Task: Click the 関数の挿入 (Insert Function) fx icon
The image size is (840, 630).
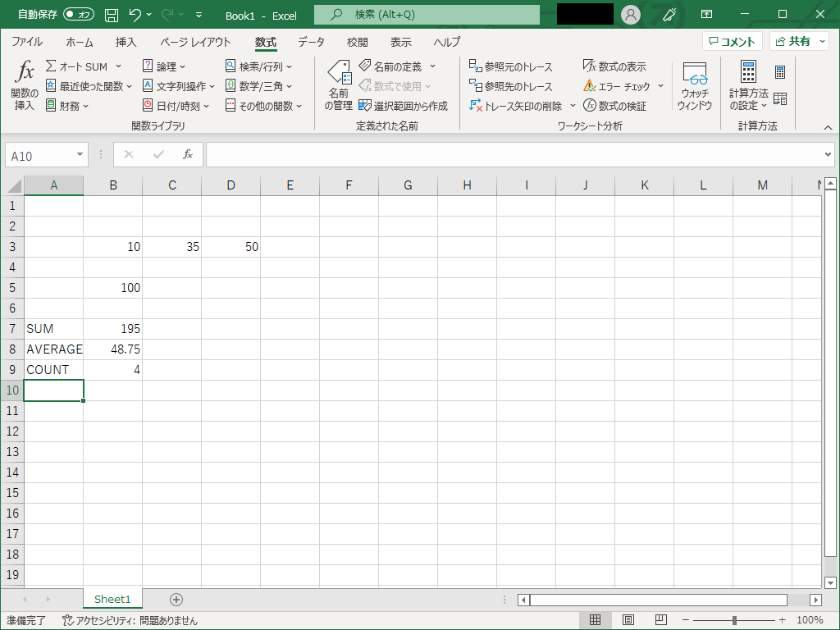Action: click(25, 72)
